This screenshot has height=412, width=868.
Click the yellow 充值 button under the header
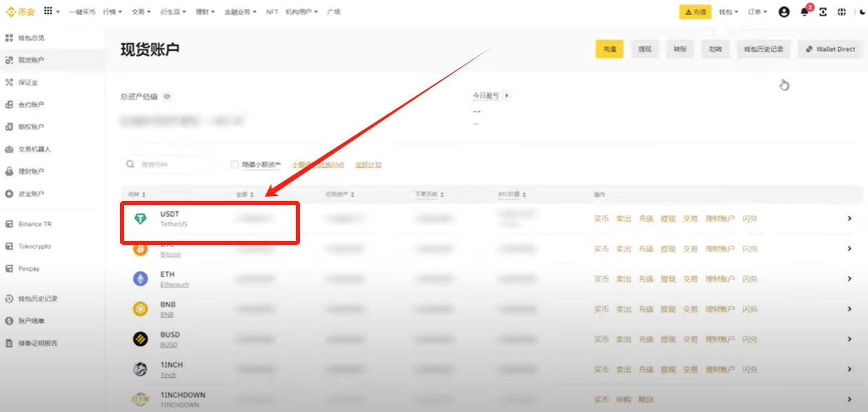[x=609, y=50]
